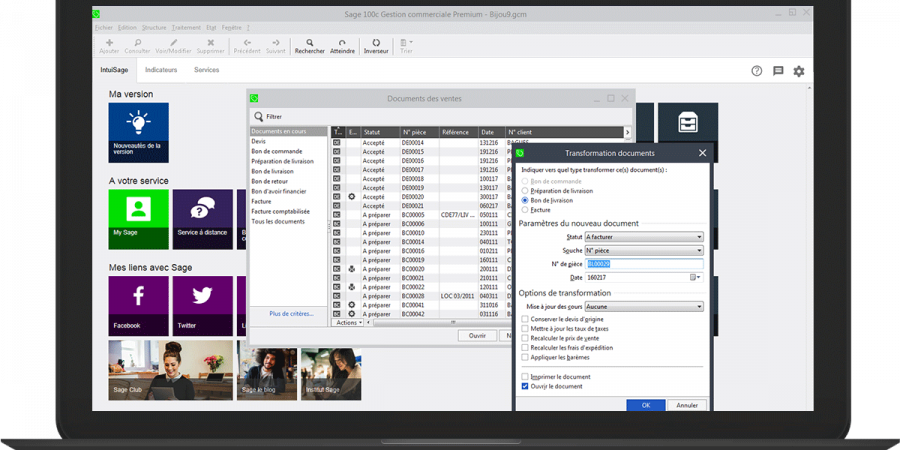Click the archive drawer tile icon
Viewport: 900px width, 450px height.
[688, 123]
